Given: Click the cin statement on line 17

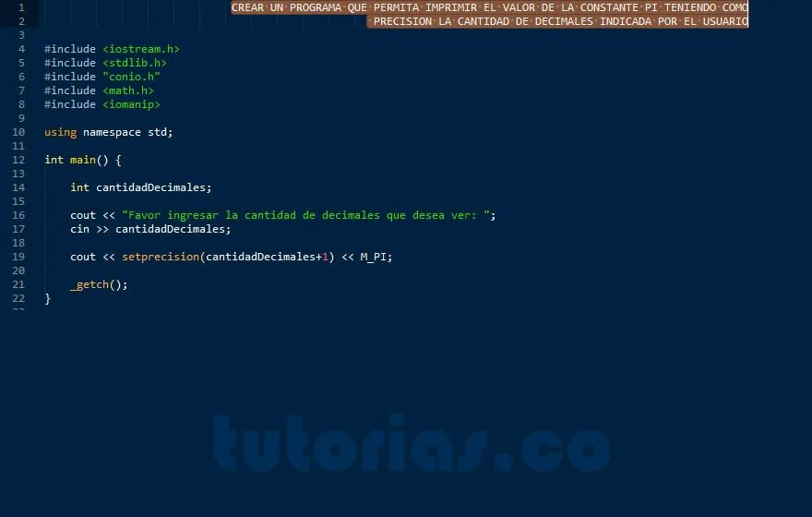Looking at the screenshot, I should point(150,229).
